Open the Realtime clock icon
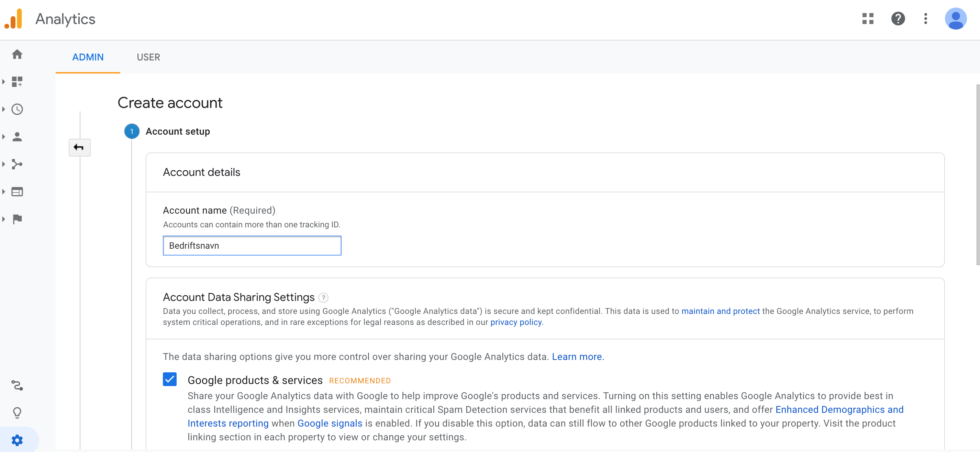The height and width of the screenshot is (452, 980). pos(17,109)
